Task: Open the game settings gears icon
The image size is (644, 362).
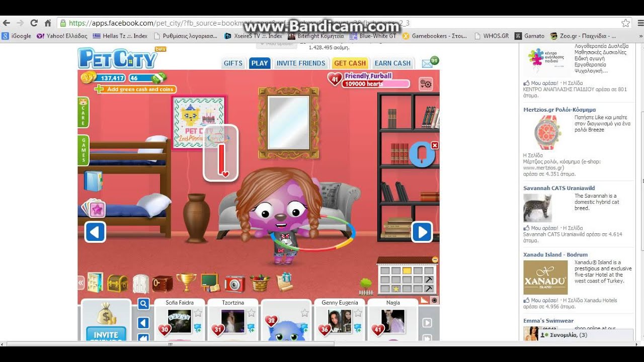Action: click(x=426, y=83)
